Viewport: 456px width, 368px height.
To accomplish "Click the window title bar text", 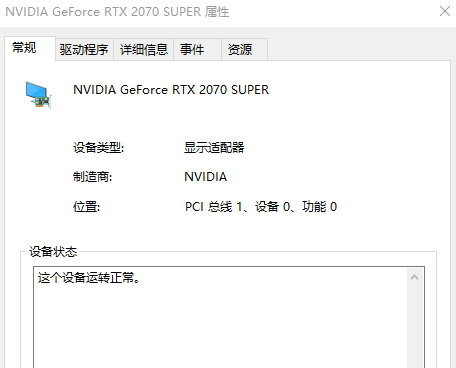I will click(117, 12).
